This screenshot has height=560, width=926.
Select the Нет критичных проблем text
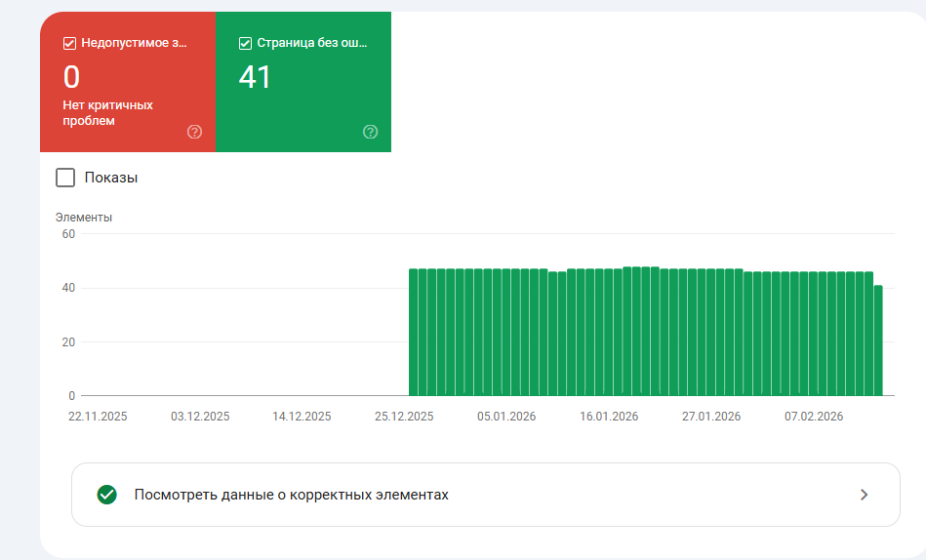click(x=108, y=113)
